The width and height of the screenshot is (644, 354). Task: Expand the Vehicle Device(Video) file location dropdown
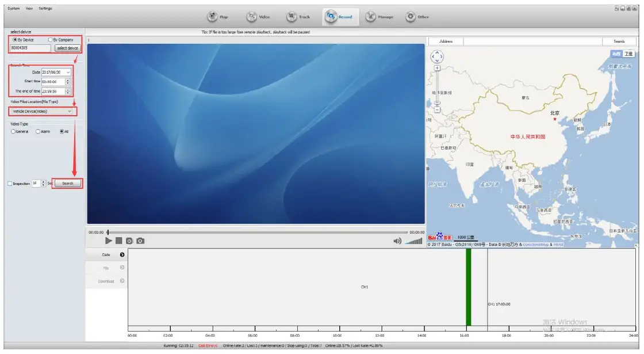click(70, 111)
